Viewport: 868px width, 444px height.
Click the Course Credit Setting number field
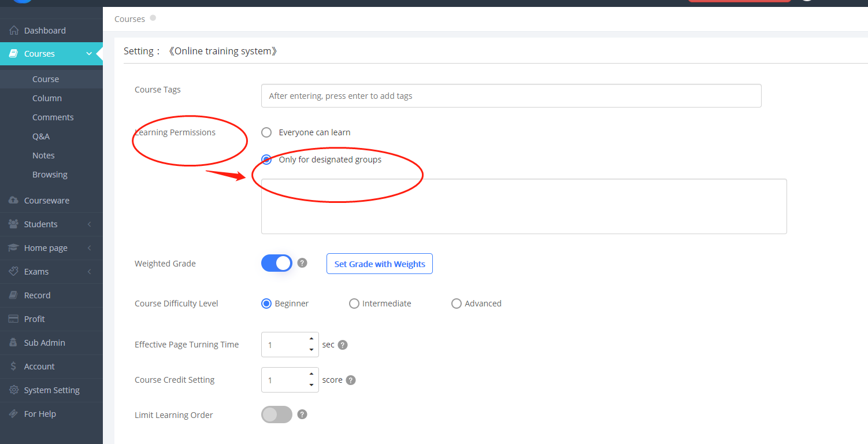[x=290, y=380]
